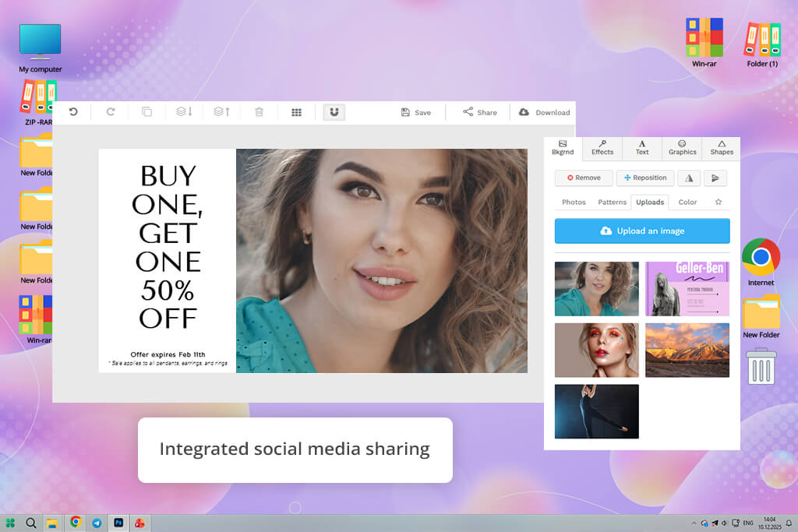Open the red app icon next to Photoshop
Viewport: 798px width, 532px height.
coord(139,523)
